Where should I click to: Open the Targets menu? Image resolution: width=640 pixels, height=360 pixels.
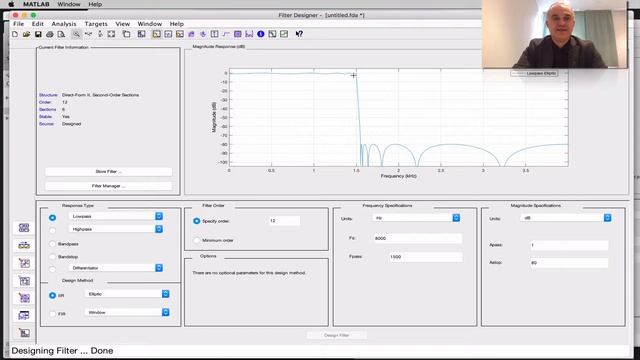pyautogui.click(x=96, y=24)
